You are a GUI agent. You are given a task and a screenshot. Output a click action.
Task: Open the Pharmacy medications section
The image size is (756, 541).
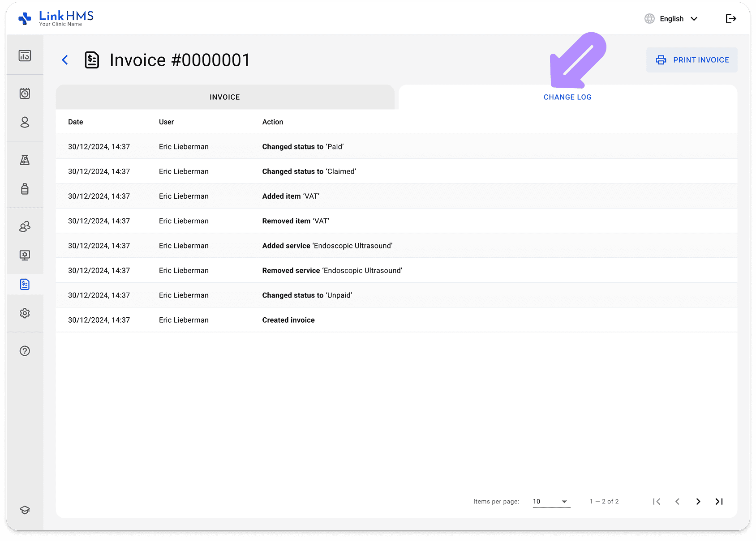(25, 189)
